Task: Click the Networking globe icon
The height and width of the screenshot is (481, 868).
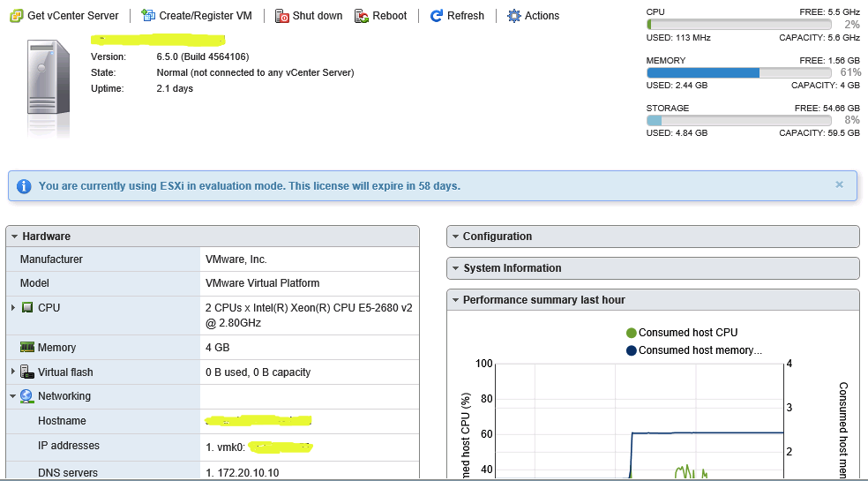Action: coord(27,395)
